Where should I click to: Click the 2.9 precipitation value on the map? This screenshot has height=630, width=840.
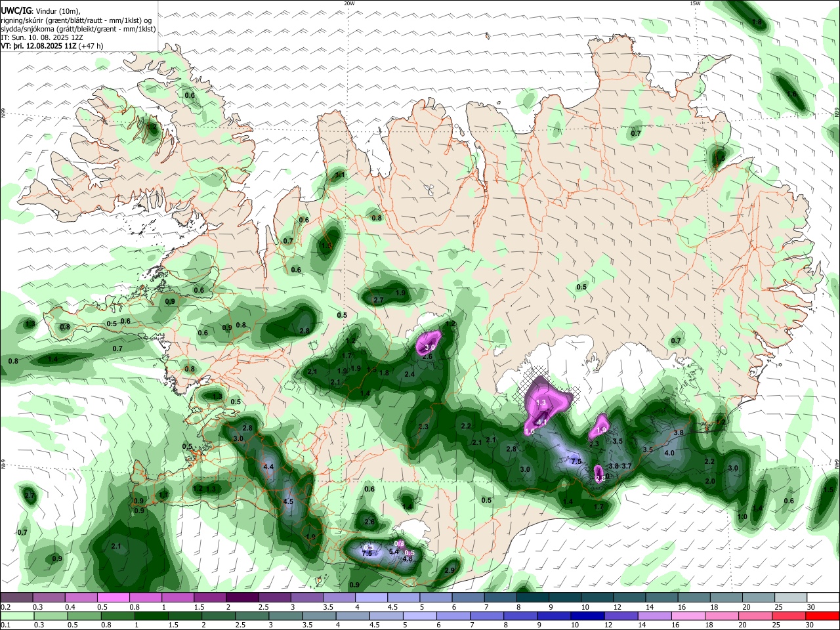pyautogui.click(x=450, y=570)
